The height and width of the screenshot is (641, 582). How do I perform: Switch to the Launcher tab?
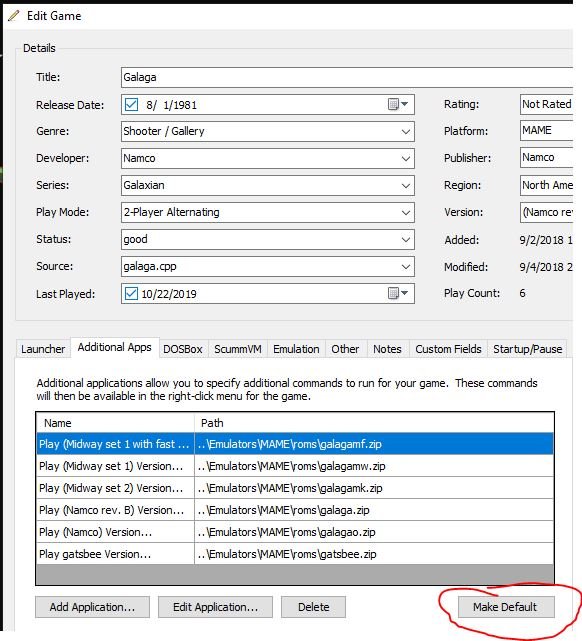coord(43,349)
